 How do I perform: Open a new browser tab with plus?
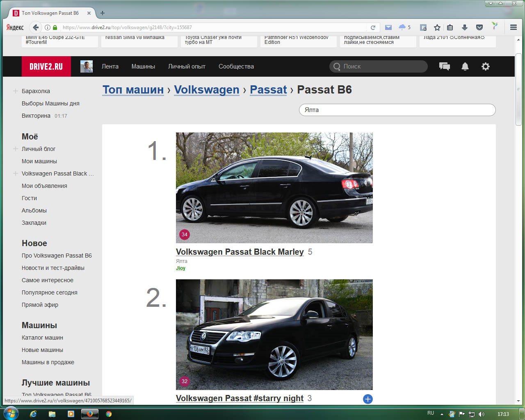(x=103, y=13)
